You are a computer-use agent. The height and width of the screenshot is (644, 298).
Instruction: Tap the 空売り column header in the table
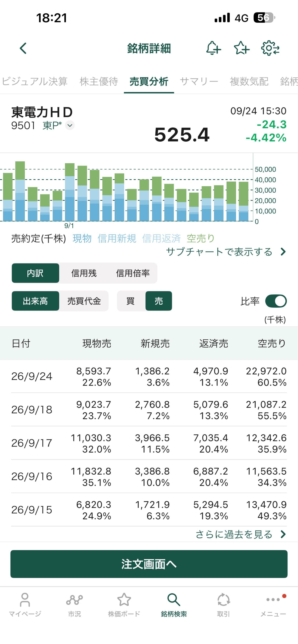[272, 343]
